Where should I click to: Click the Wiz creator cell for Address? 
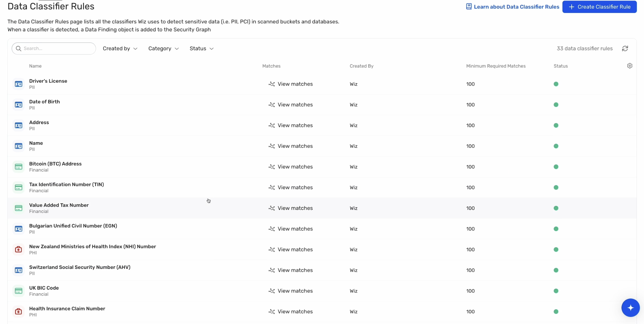point(353,126)
